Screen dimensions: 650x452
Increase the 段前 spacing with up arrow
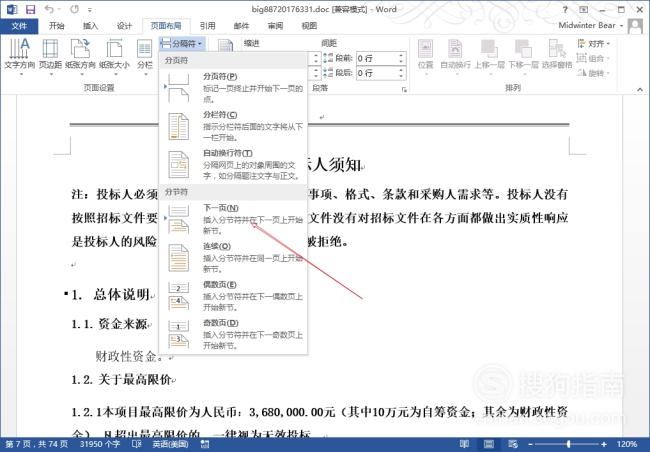(x=401, y=56)
